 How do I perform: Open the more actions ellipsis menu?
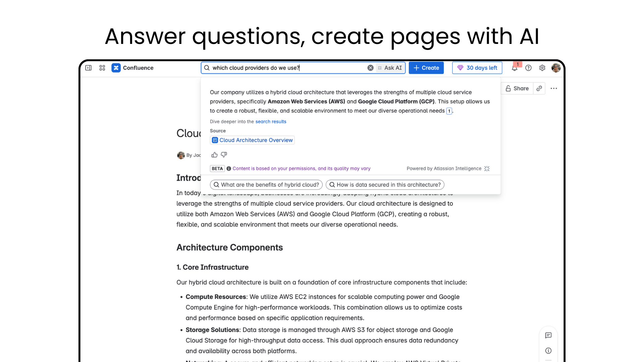point(554,88)
